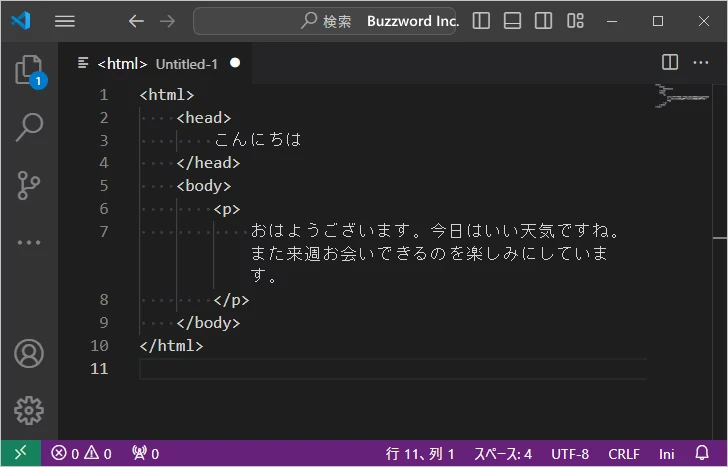Click the VS Code logo in title bar
The image size is (728, 467).
tap(21, 21)
